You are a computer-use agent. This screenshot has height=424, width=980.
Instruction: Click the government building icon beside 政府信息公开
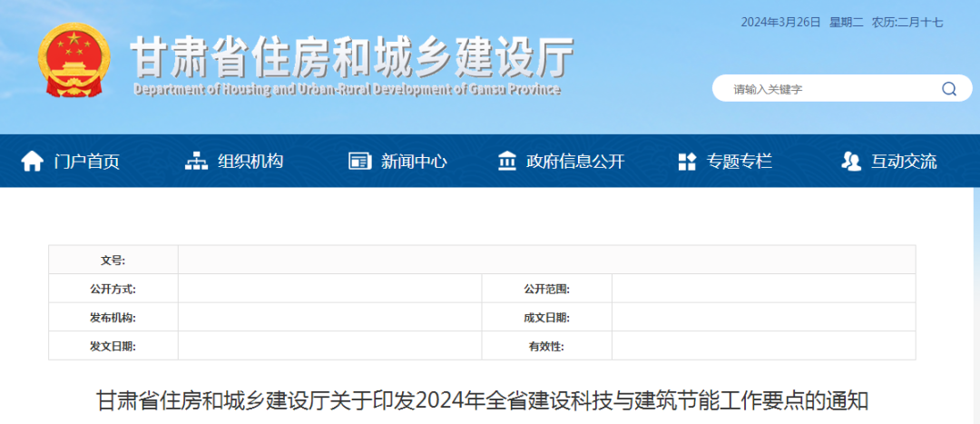(507, 162)
